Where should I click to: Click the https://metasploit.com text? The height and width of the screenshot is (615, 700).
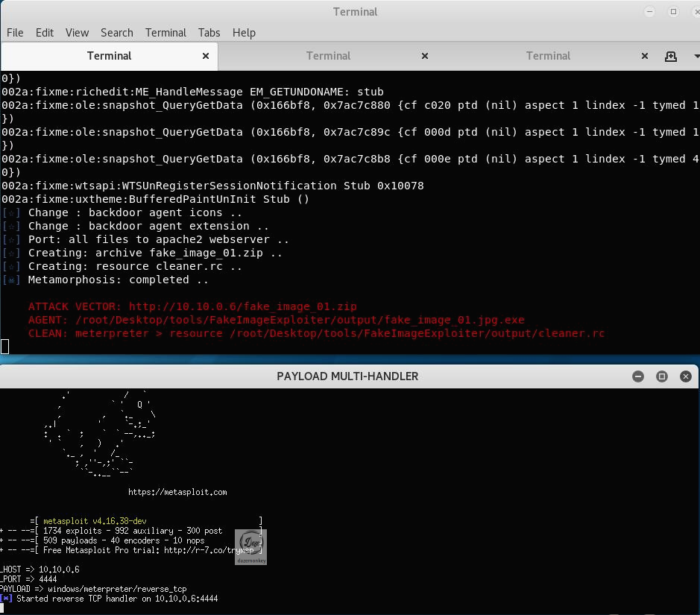177,492
